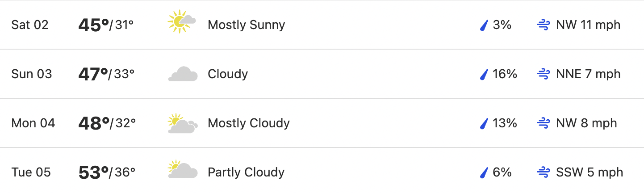This screenshot has width=644, height=193.
Task: Click the raindrop icon next to 3%
Action: tap(483, 25)
